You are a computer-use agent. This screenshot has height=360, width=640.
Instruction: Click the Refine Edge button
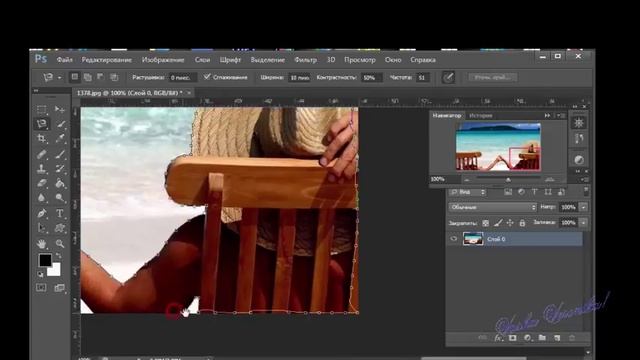493,77
